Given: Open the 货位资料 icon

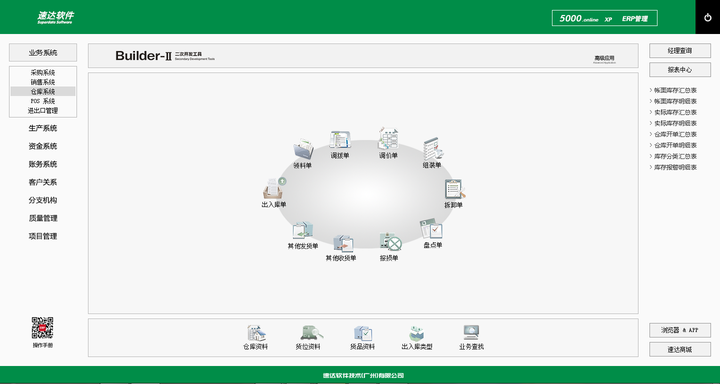Looking at the screenshot, I should (x=311, y=333).
